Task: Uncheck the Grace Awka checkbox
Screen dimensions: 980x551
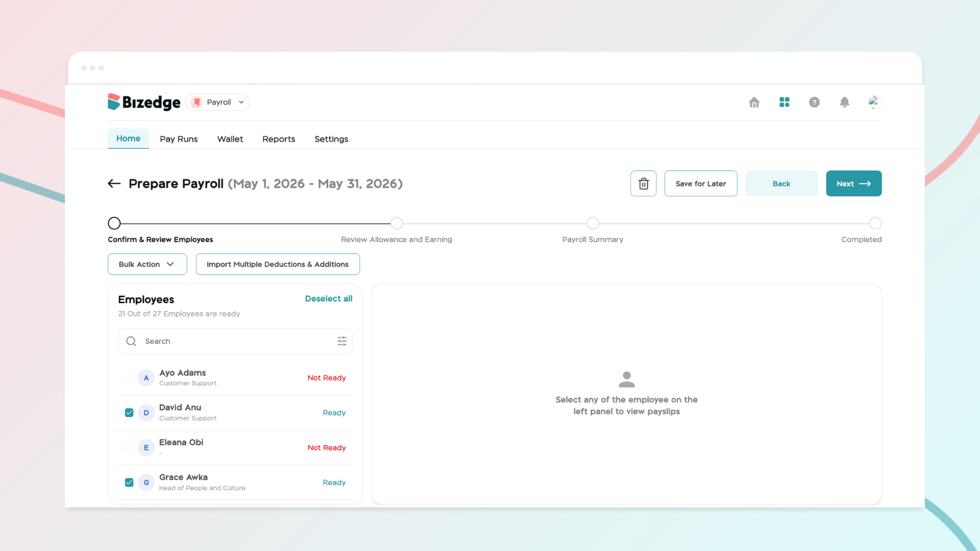Action: point(129,483)
